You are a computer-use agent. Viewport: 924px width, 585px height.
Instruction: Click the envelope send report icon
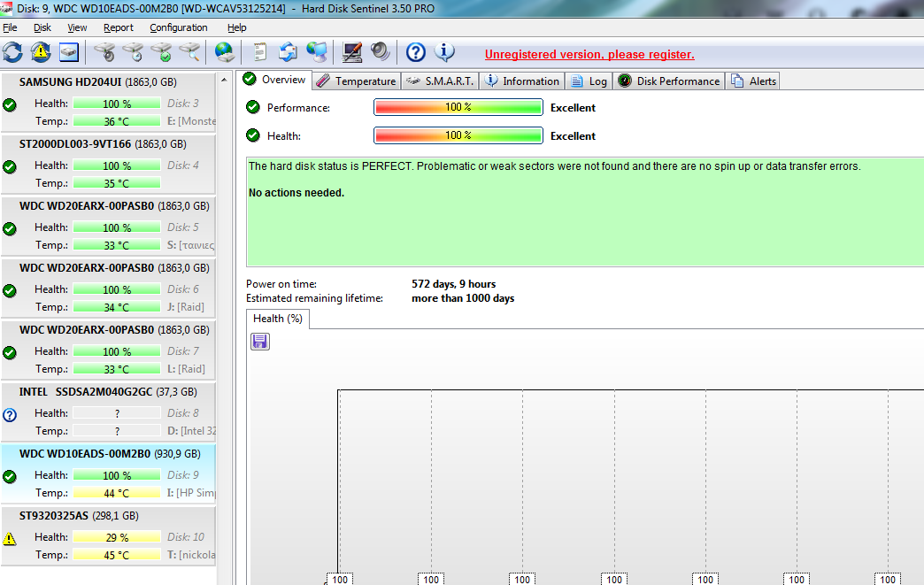point(289,52)
